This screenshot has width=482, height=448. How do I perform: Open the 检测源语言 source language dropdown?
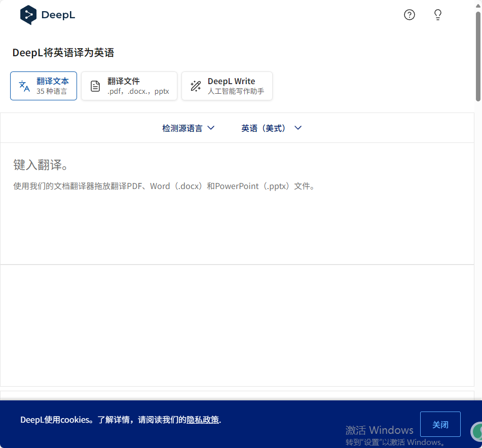(x=188, y=128)
